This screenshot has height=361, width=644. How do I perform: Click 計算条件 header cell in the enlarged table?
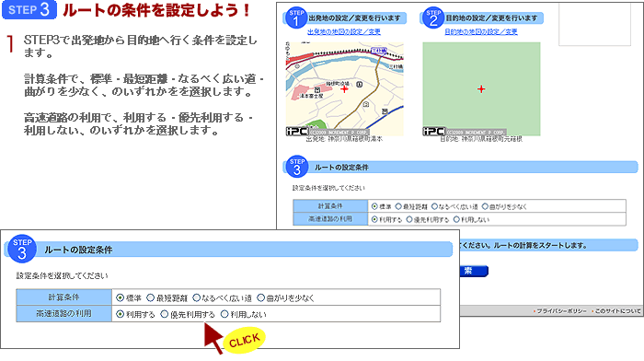(x=64, y=297)
